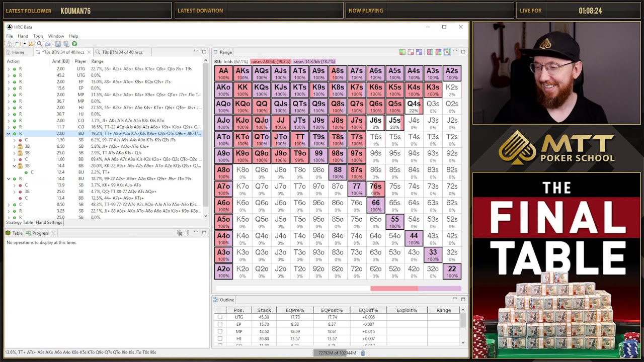Click the green dot on BU 12.4 call row
Screen dimensions: 644x362
click(x=26, y=172)
